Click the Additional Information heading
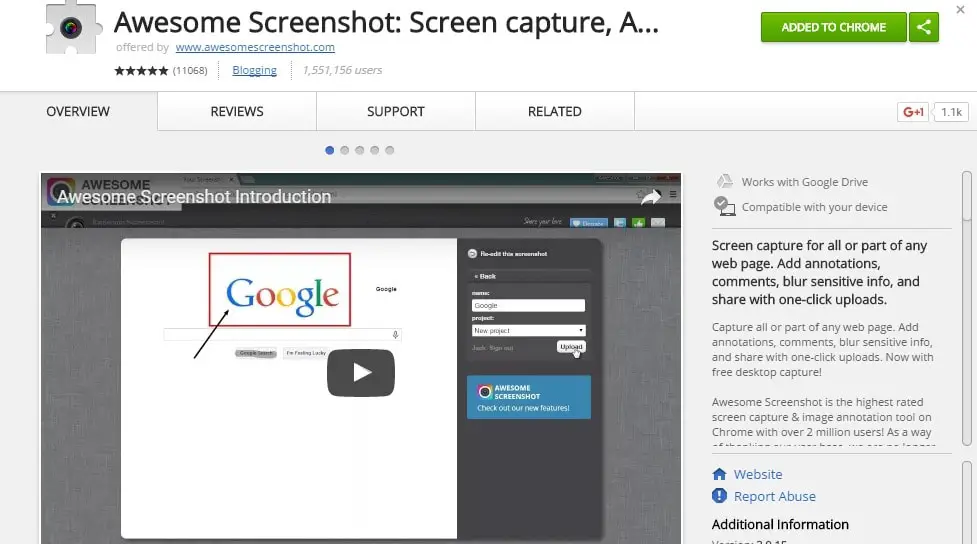Image resolution: width=977 pixels, height=544 pixels. (x=780, y=525)
